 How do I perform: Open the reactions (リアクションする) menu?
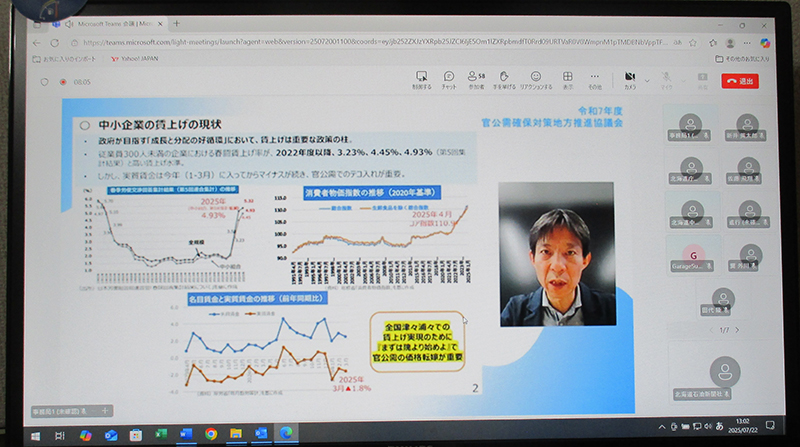(536, 80)
